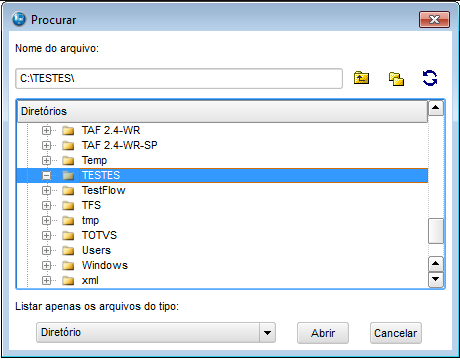Click Windows folder icon
This screenshot has height=360, width=460.
click(68, 265)
